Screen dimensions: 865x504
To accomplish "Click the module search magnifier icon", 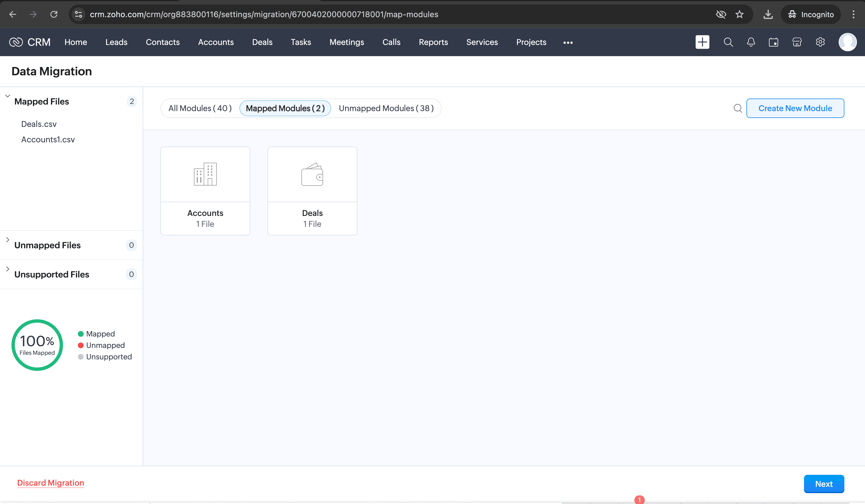I will tap(738, 109).
